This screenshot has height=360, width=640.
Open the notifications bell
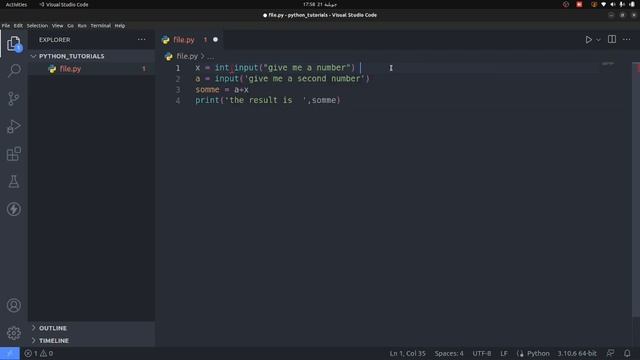point(627,353)
